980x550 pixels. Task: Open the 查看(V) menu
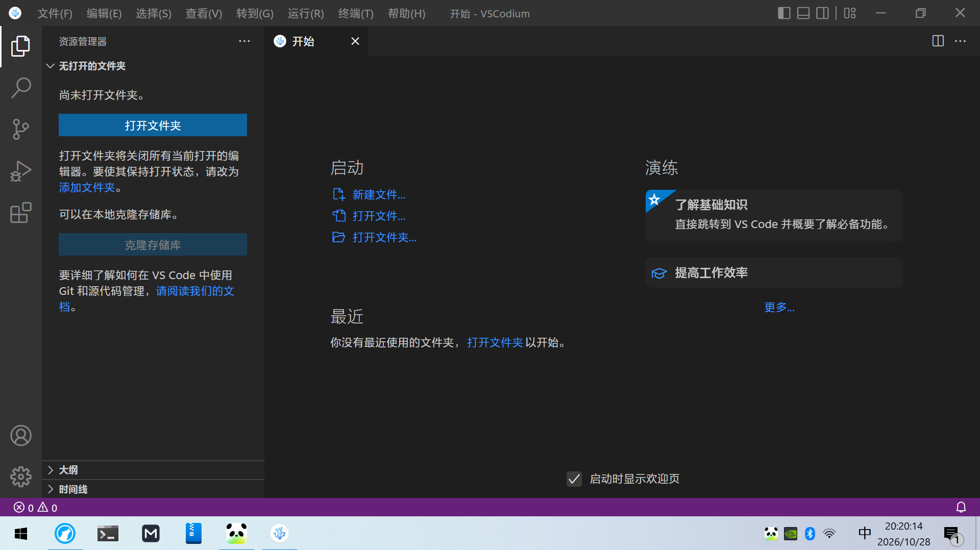(x=204, y=13)
